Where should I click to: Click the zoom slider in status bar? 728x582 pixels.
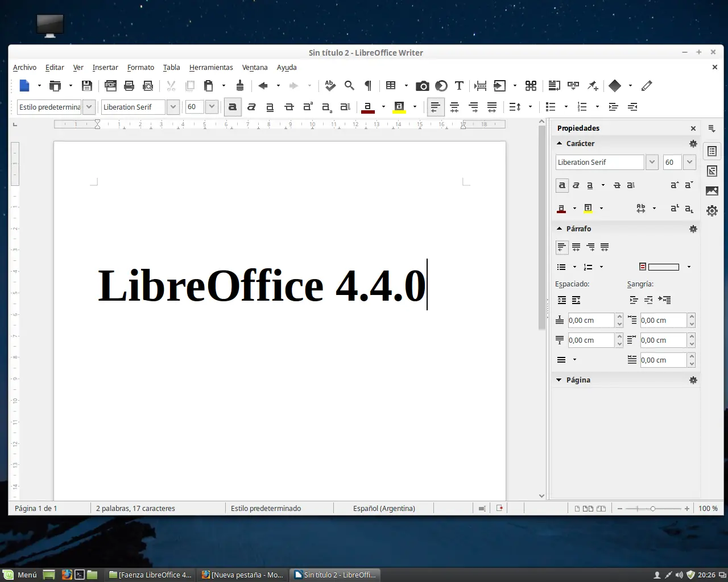click(652, 509)
